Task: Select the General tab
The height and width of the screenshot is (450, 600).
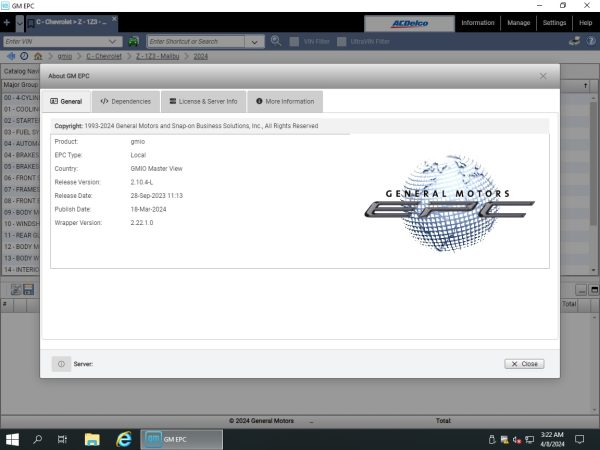Action: pyautogui.click(x=66, y=101)
